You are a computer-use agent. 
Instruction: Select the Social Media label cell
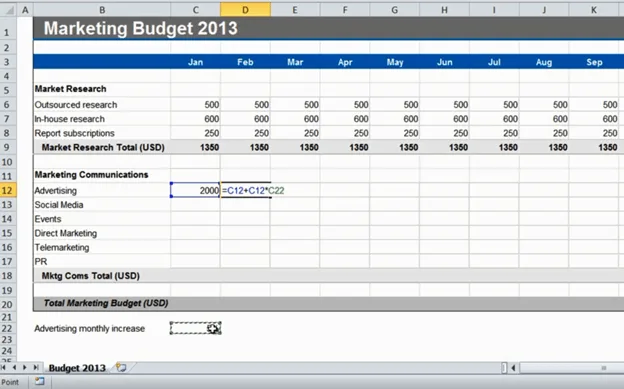[102, 205]
